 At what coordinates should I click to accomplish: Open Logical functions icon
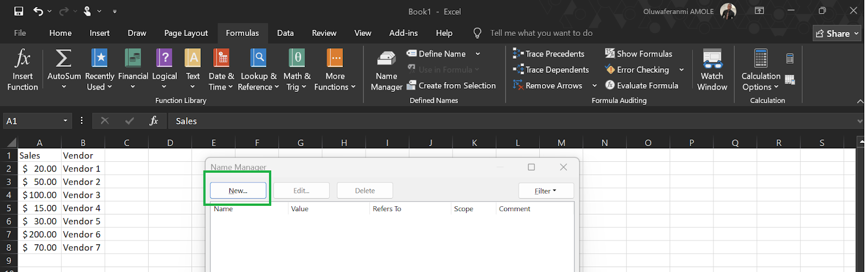coord(164,58)
